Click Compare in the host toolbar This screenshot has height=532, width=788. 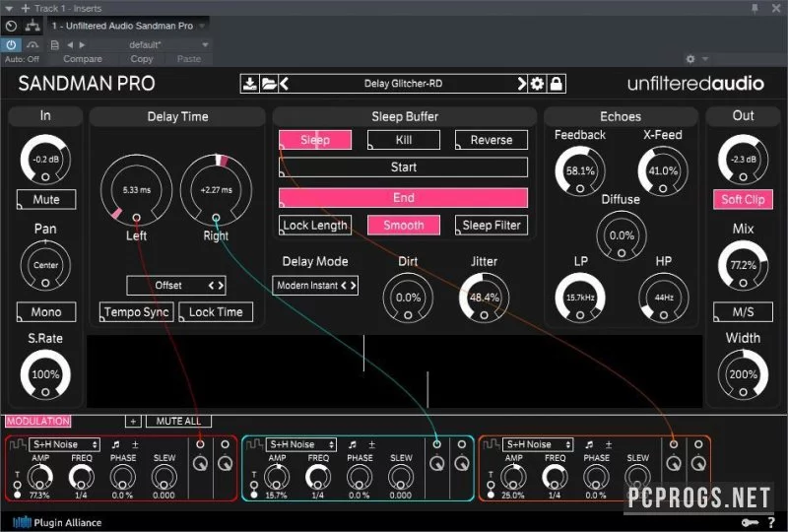click(x=83, y=59)
